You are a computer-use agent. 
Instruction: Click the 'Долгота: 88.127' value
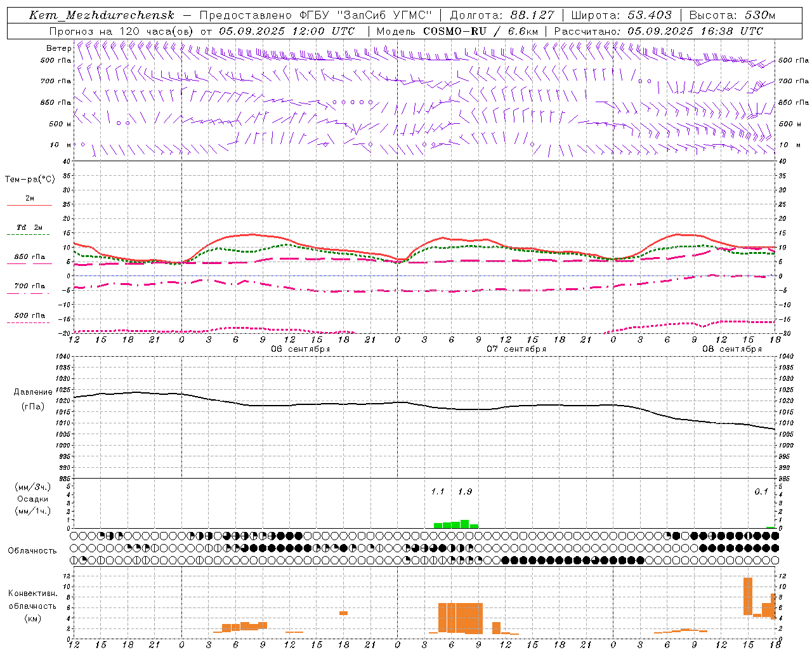point(502,15)
